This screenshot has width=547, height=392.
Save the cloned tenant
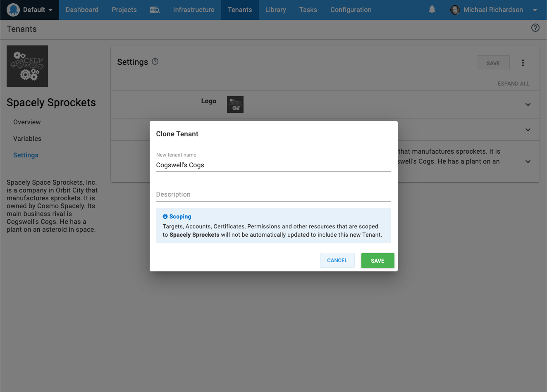point(377,260)
